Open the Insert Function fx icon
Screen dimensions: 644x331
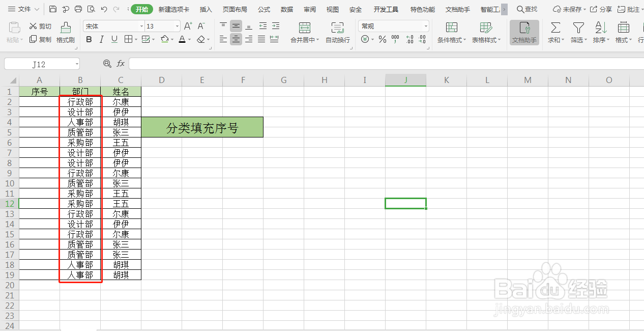coord(121,64)
